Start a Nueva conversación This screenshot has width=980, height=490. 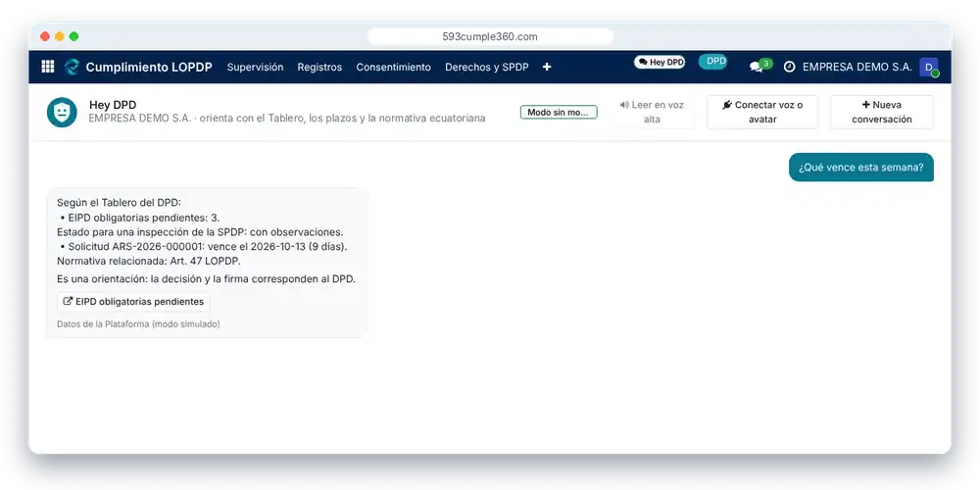pos(881,112)
